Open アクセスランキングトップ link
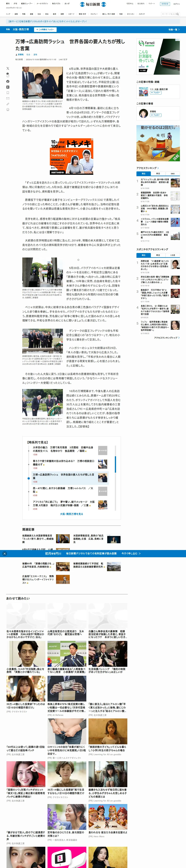This screenshot has height=868, width=186. (167, 338)
